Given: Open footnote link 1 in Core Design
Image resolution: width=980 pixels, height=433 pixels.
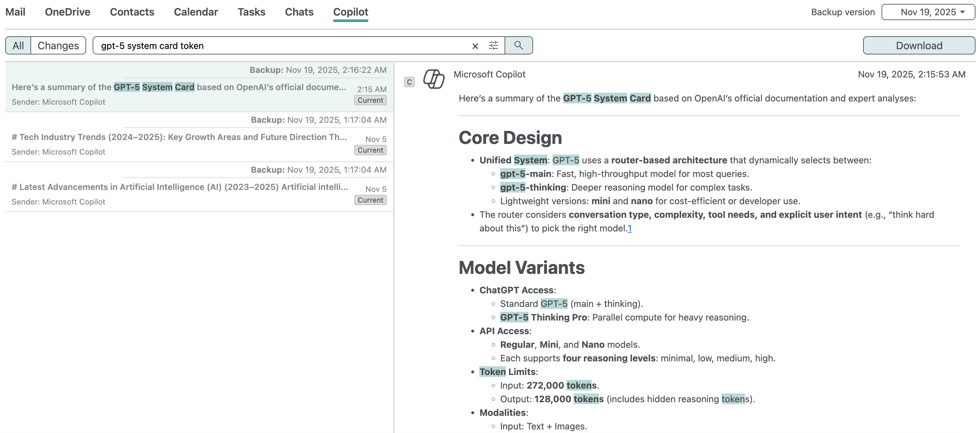Looking at the screenshot, I should [629, 228].
